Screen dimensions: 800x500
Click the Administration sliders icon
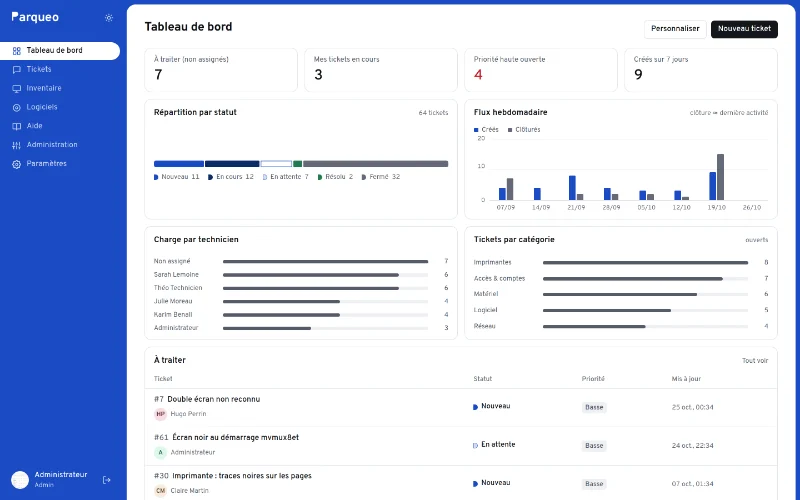16,145
